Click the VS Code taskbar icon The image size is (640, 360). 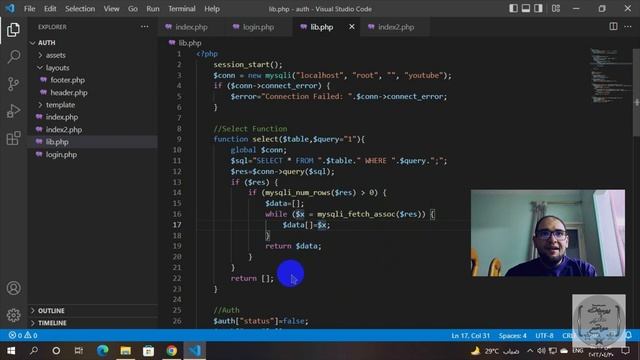tap(195, 351)
